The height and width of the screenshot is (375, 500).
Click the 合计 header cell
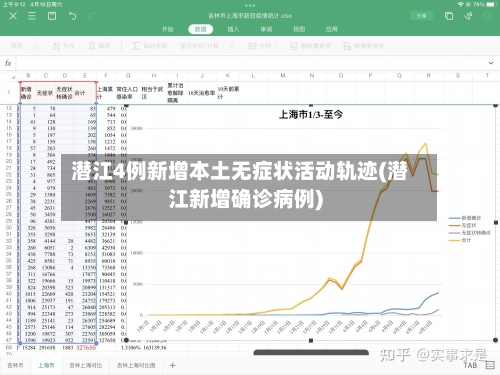tap(85, 93)
